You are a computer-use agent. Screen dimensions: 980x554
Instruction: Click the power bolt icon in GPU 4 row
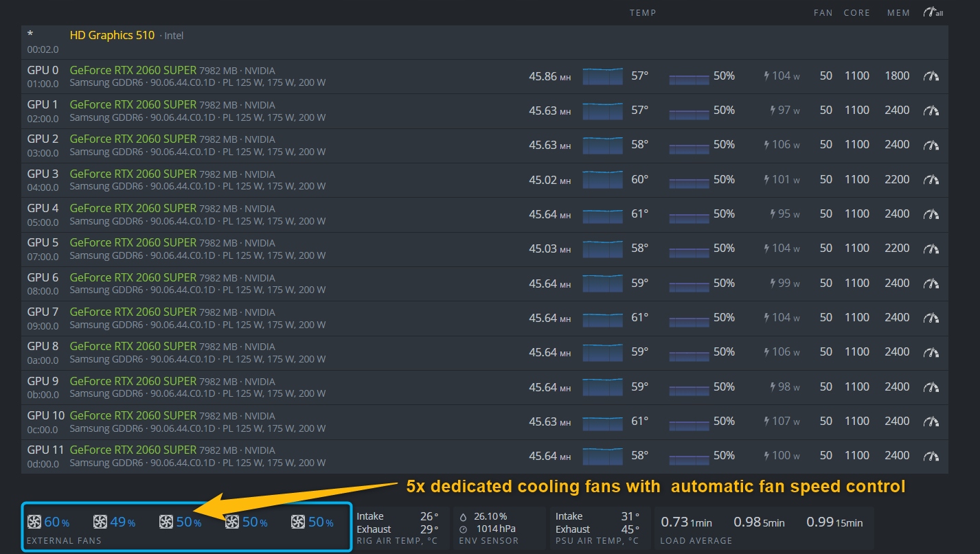pos(773,214)
